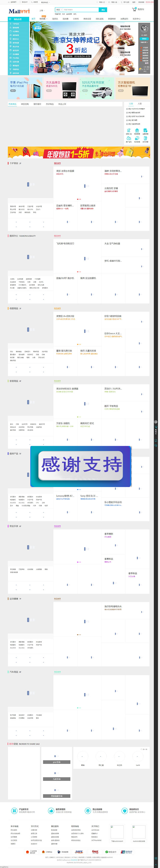Open 海尔防电墙电热水 product title

click(x=113, y=606)
